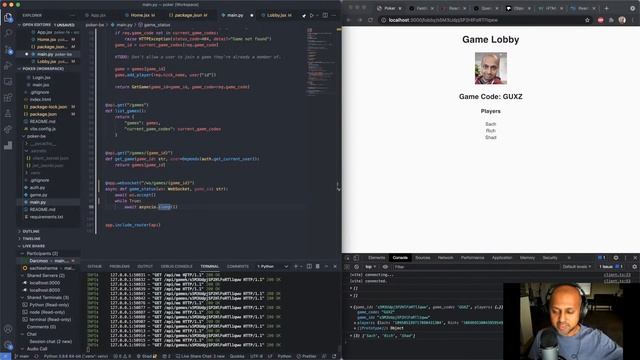This screenshot has width=640, height=360.
Task: Click the Live Share Chat item in the status bar
Action: pyautogui.click(x=200, y=356)
